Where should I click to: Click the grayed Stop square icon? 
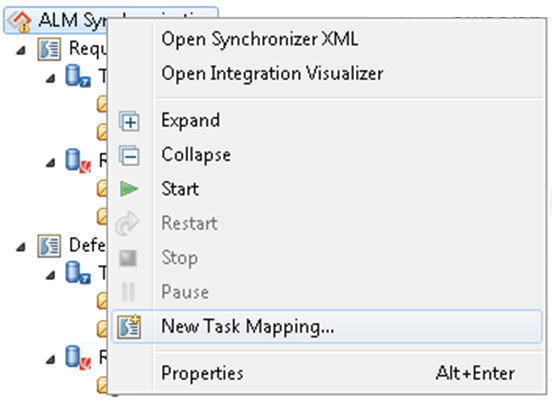[128, 258]
